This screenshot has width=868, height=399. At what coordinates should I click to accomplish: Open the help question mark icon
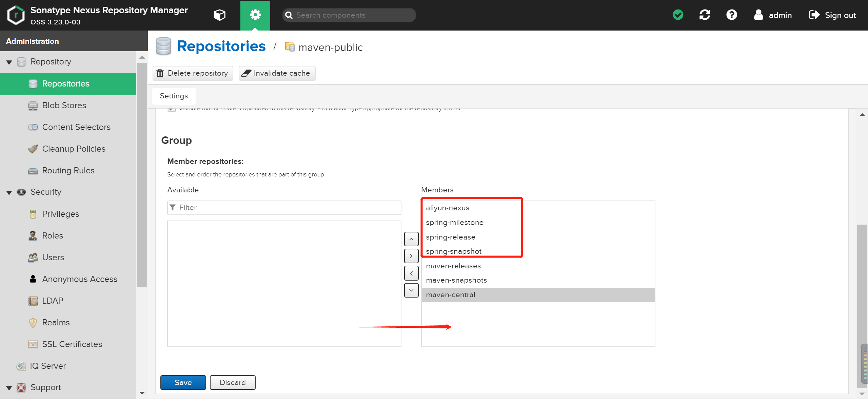pyautogui.click(x=731, y=15)
